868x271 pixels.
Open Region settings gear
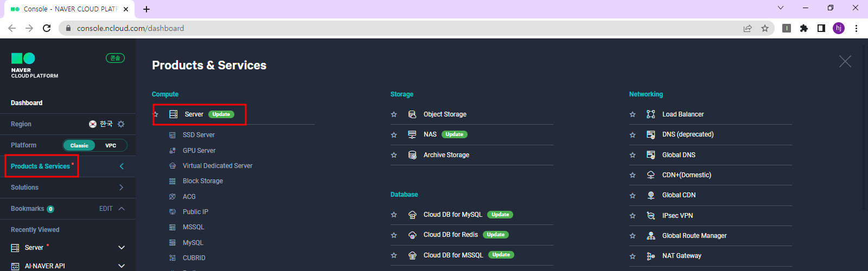coord(121,124)
